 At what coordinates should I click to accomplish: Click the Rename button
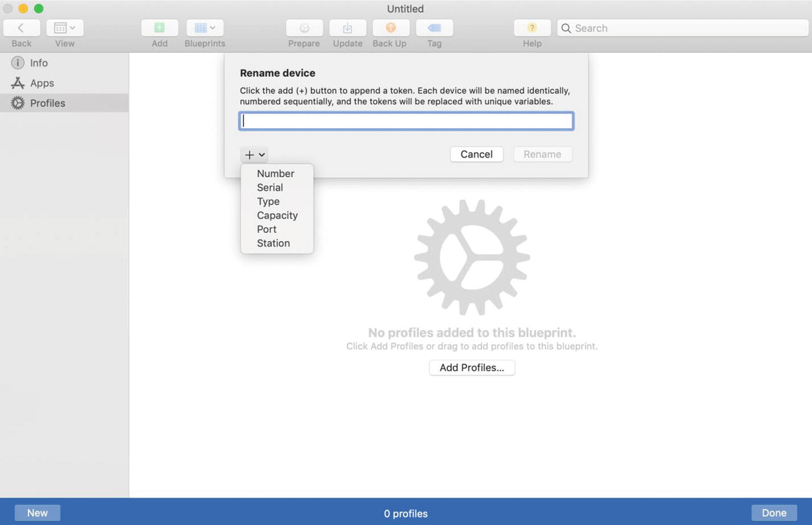(542, 154)
